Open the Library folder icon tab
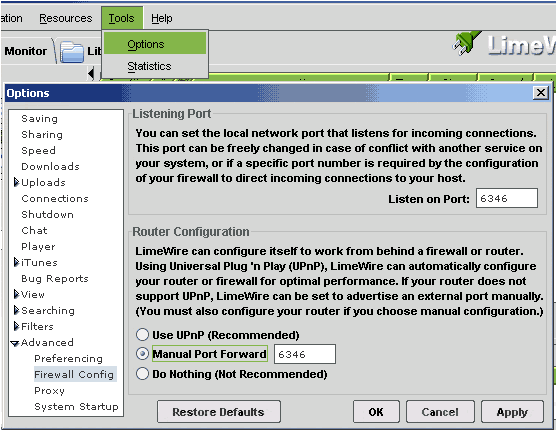The width and height of the screenshot is (557, 431). pyautogui.click(x=72, y=52)
